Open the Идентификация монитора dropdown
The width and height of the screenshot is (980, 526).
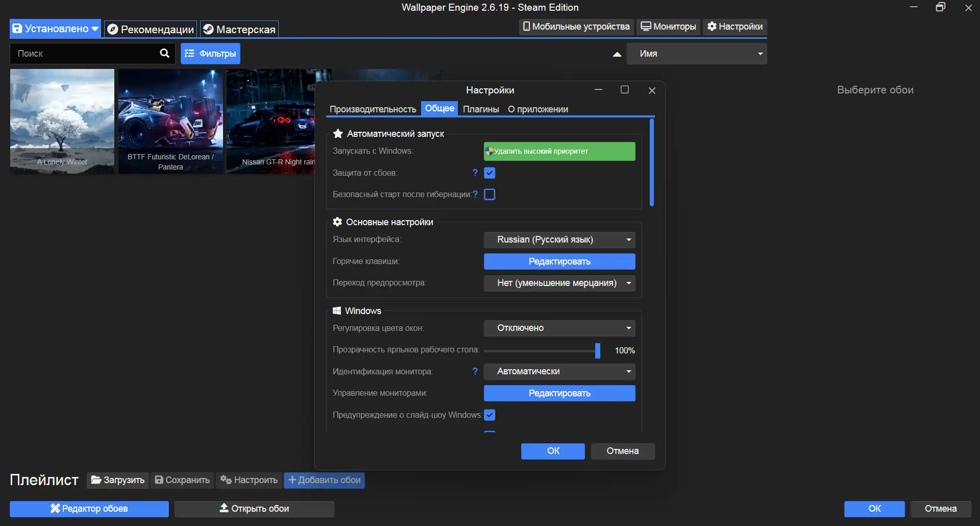click(x=559, y=371)
